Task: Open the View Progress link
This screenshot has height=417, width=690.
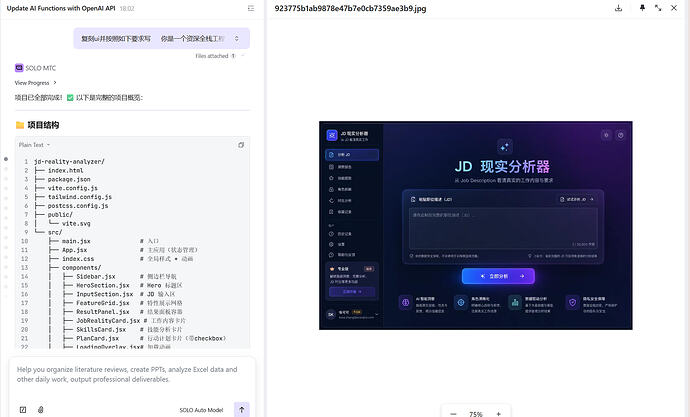Action: pos(35,83)
